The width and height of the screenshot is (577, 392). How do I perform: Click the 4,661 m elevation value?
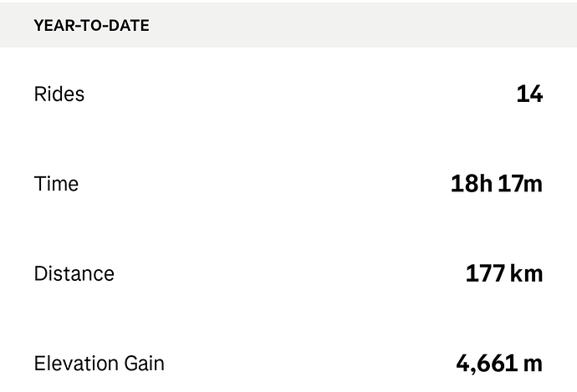click(x=499, y=364)
